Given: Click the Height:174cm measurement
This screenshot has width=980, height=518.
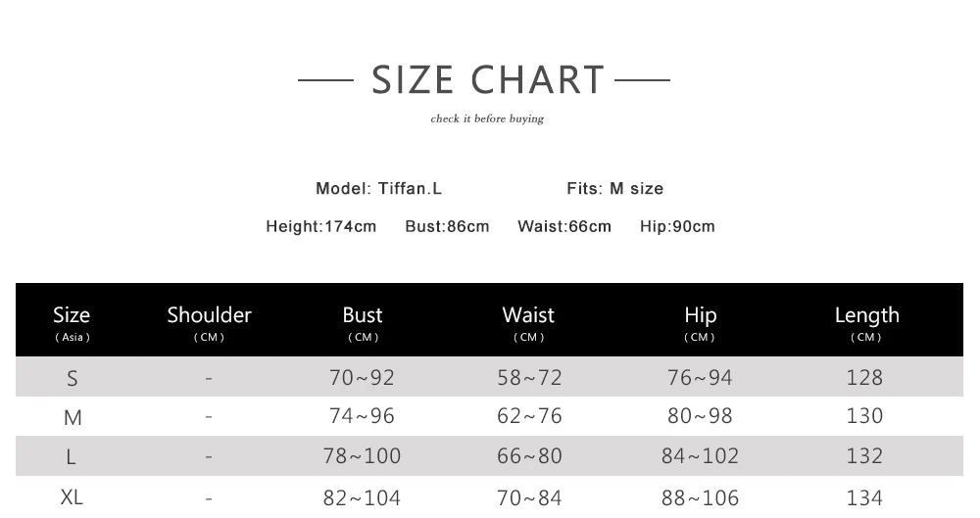Looking at the screenshot, I should (x=321, y=226).
